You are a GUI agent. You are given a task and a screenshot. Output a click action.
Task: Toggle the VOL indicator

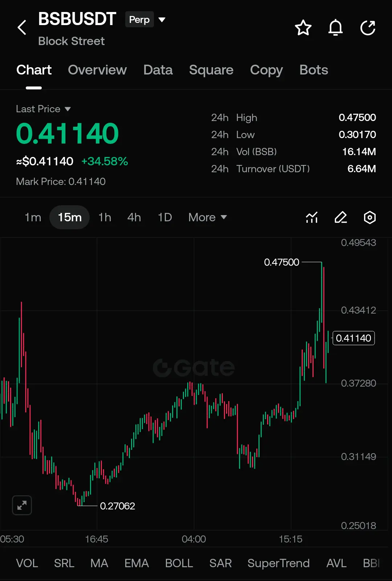point(27,563)
